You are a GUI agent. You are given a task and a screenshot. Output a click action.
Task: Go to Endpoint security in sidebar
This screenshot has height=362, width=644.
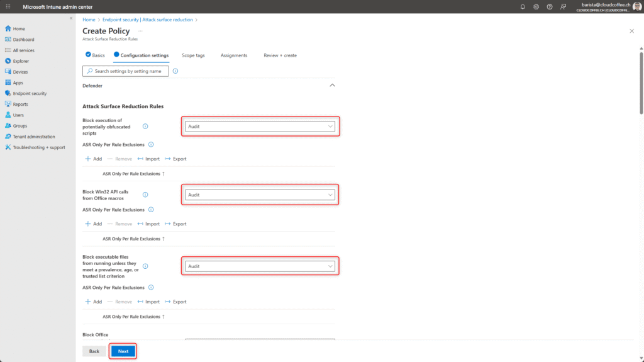(x=30, y=93)
